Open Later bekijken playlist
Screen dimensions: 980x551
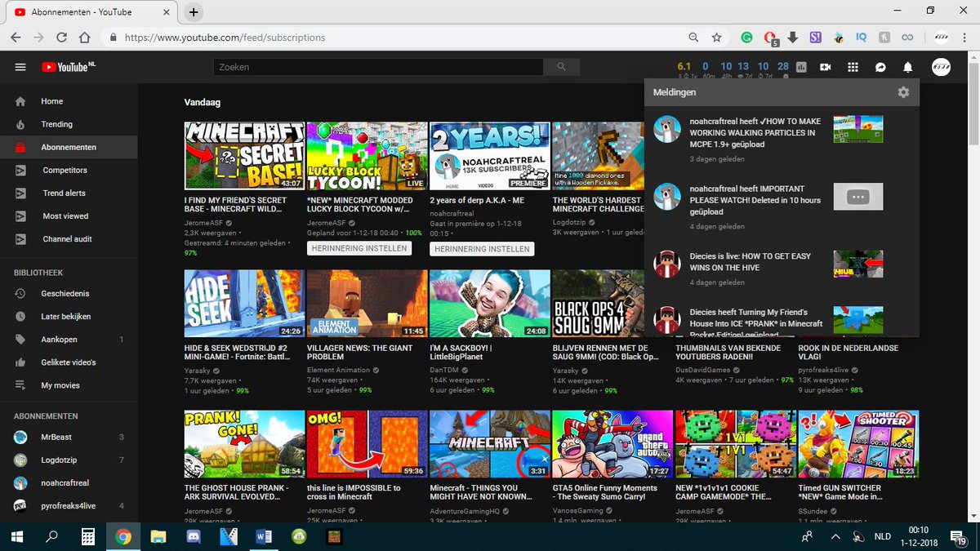(x=69, y=316)
